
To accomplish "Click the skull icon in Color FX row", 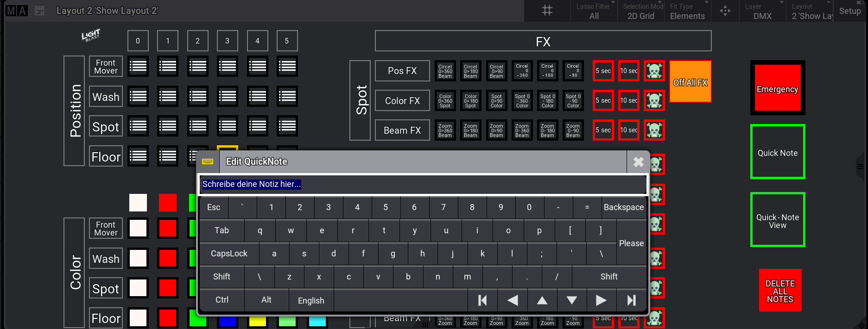I will pyautogui.click(x=654, y=100).
